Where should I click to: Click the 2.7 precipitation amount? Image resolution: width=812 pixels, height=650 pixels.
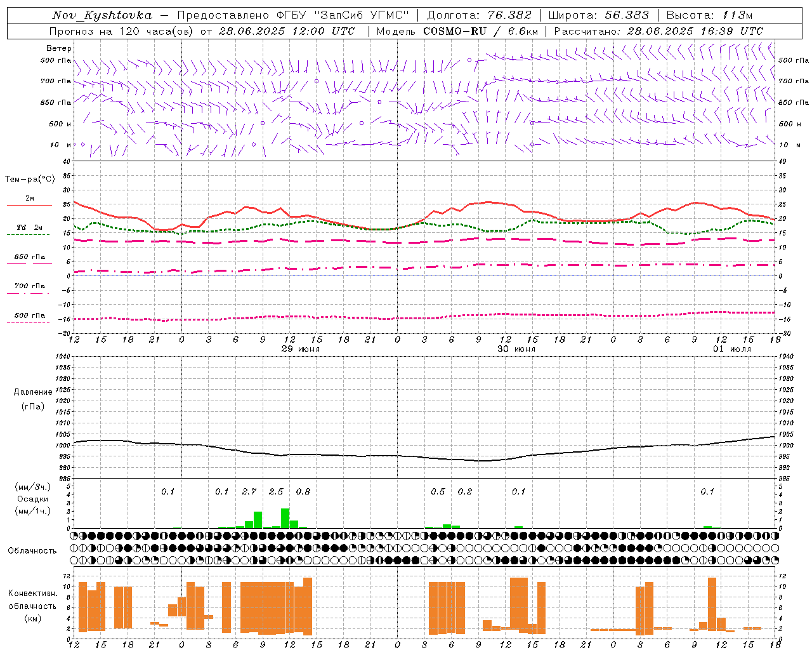249,492
